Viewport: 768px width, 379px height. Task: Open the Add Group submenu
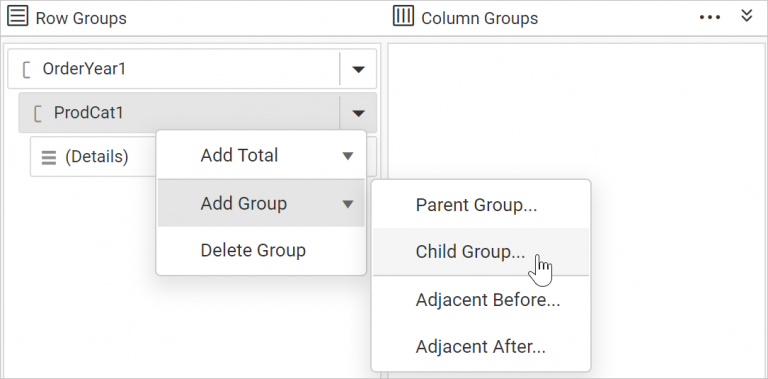pyautogui.click(x=261, y=203)
